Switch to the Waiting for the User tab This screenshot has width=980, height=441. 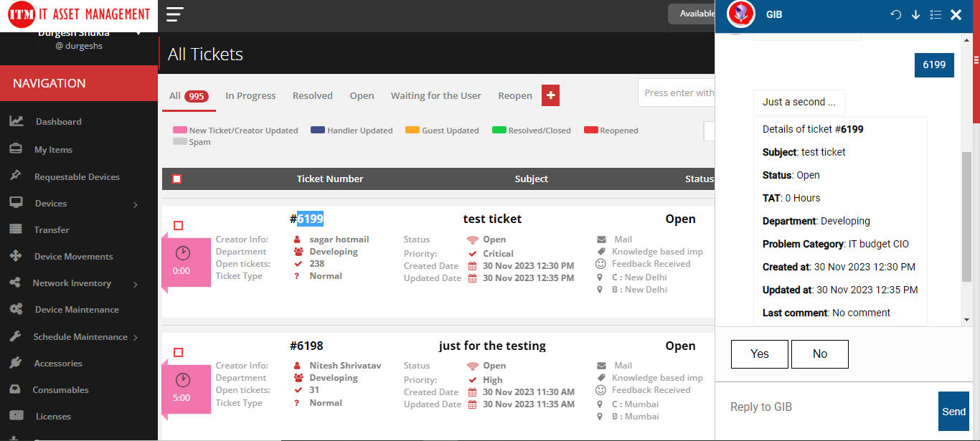tap(436, 95)
